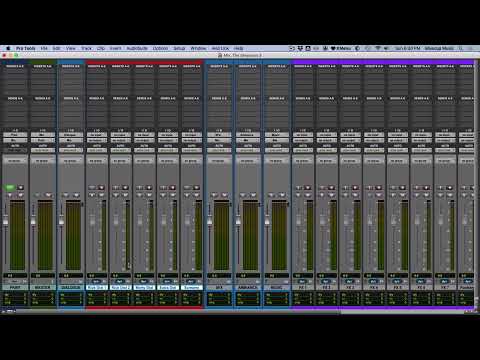The width and height of the screenshot is (480, 360).
Task: Mute the SFX track
Action: [224, 195]
